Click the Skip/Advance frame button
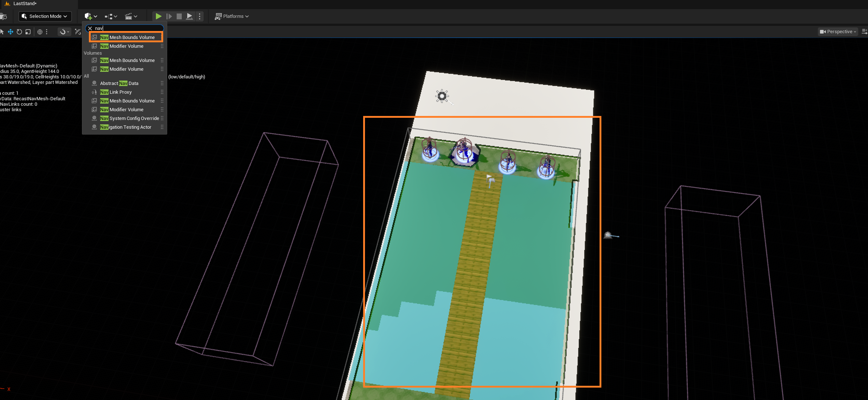This screenshot has height=400, width=868. (169, 16)
